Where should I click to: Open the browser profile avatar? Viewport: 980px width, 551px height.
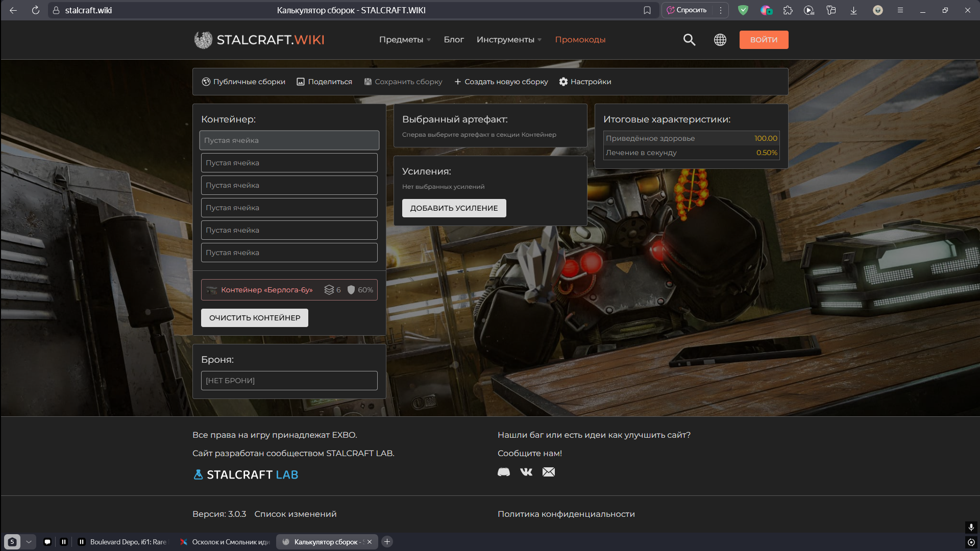(878, 10)
